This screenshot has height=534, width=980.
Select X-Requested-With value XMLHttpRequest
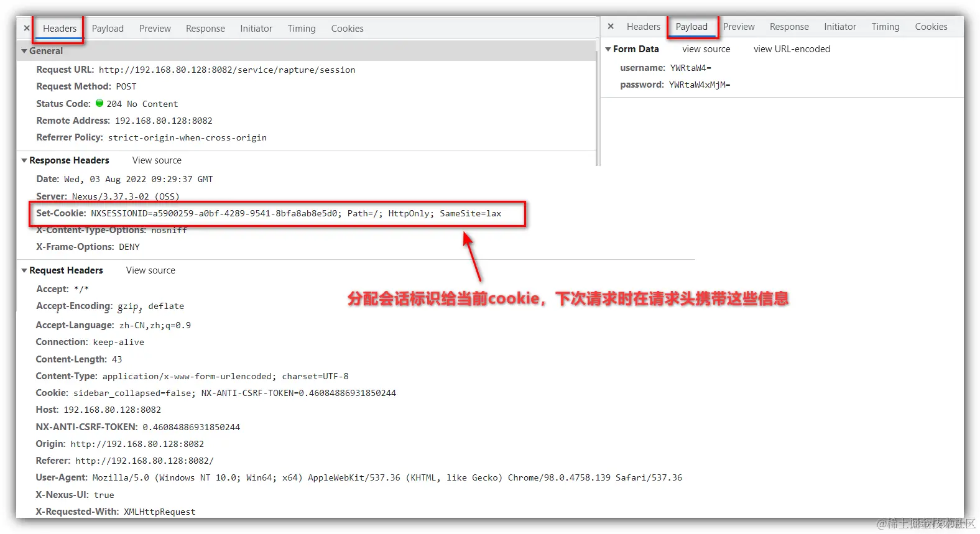(160, 512)
